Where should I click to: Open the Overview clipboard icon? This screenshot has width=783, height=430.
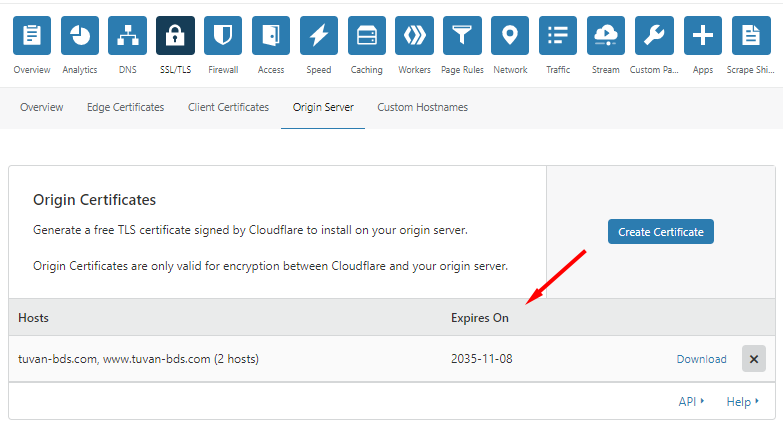point(32,35)
